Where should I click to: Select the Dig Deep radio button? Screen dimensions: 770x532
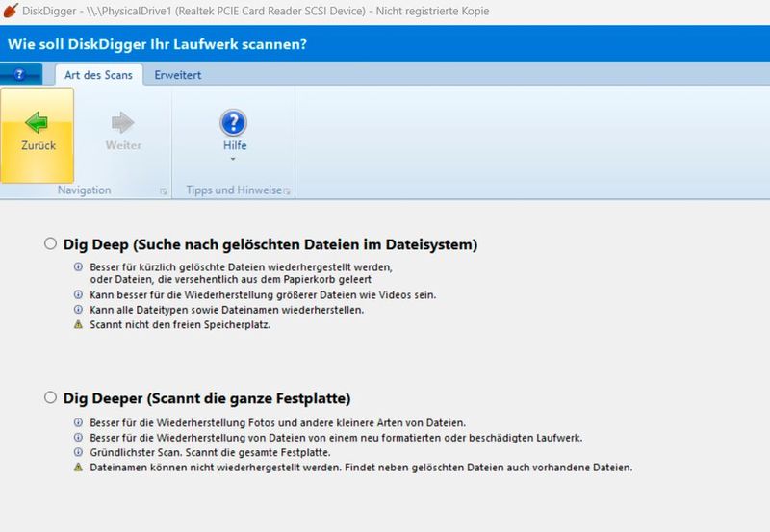50,243
